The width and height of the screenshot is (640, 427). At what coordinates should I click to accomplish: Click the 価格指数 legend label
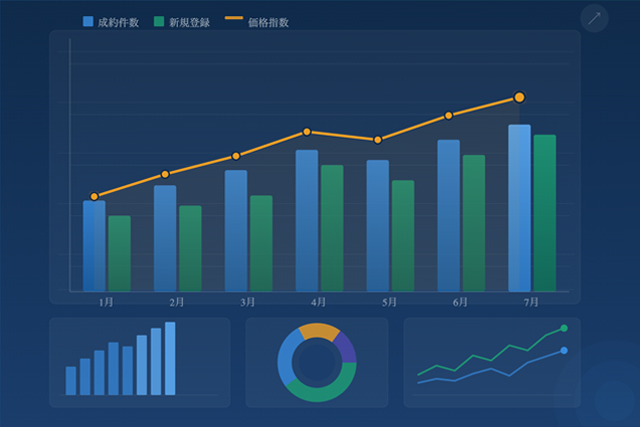pos(269,22)
